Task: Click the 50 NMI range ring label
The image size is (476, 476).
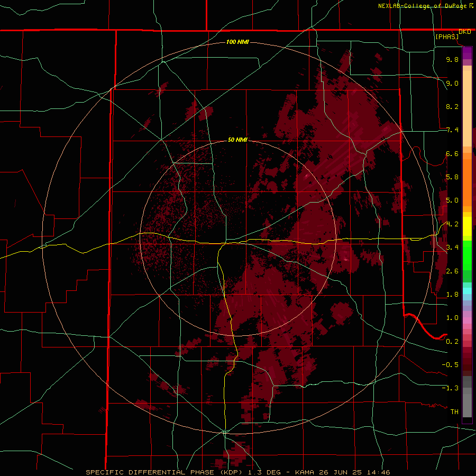Action: (x=237, y=140)
